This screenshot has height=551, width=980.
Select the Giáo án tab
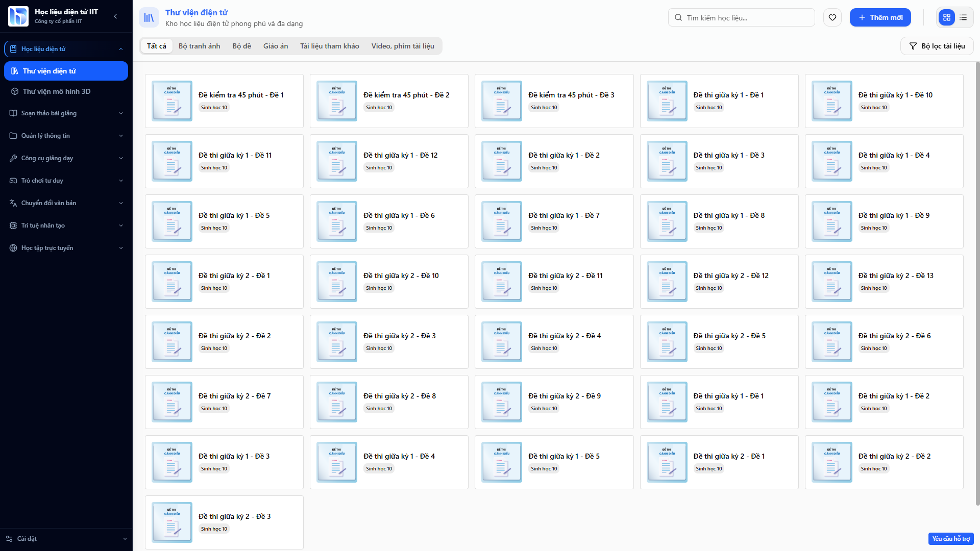point(275,46)
